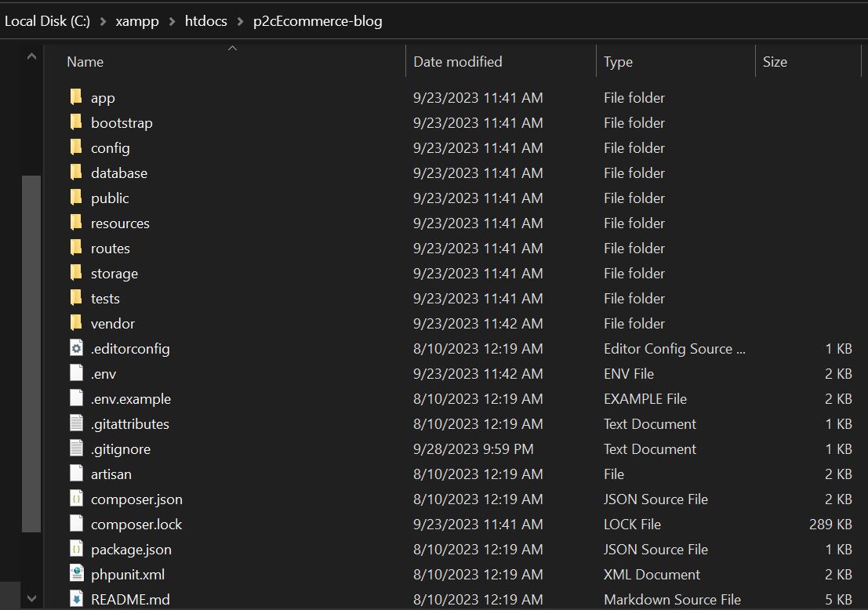Click the app folder icon
Screen dimensions: 868x610
click(x=76, y=97)
